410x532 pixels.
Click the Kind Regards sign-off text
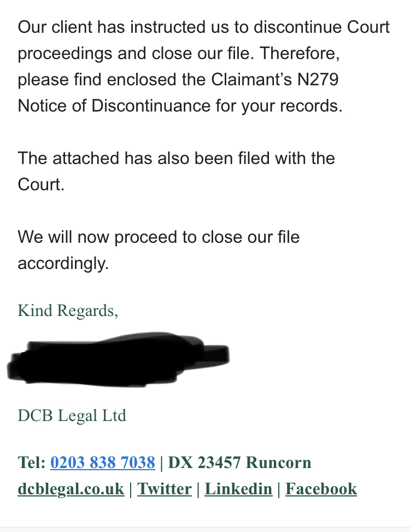point(68,311)
